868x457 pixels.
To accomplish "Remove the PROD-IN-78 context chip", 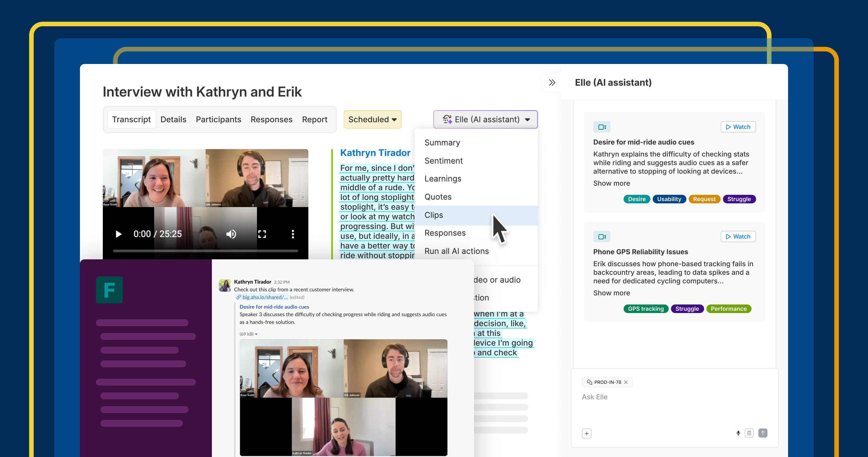I will 626,382.
